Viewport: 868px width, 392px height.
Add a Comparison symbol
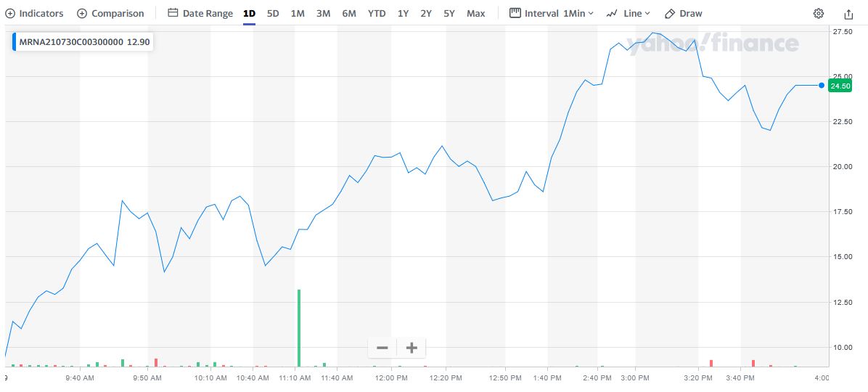(110, 13)
